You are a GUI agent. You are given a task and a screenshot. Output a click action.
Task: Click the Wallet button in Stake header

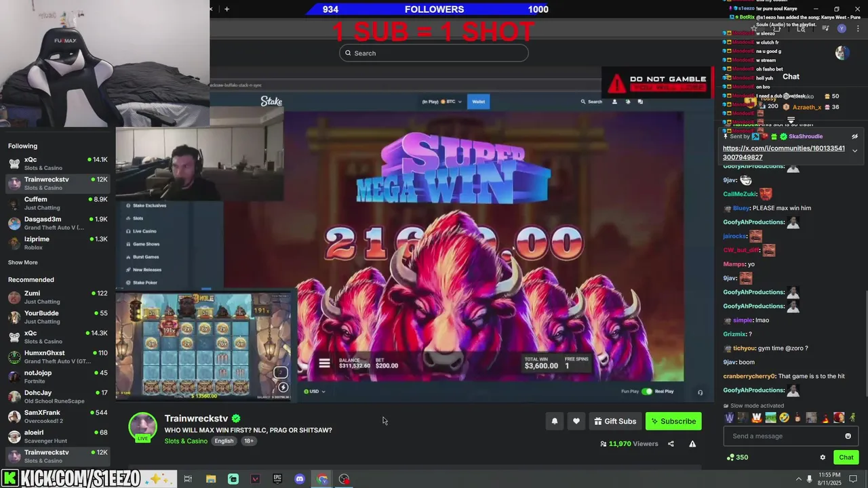pyautogui.click(x=479, y=102)
